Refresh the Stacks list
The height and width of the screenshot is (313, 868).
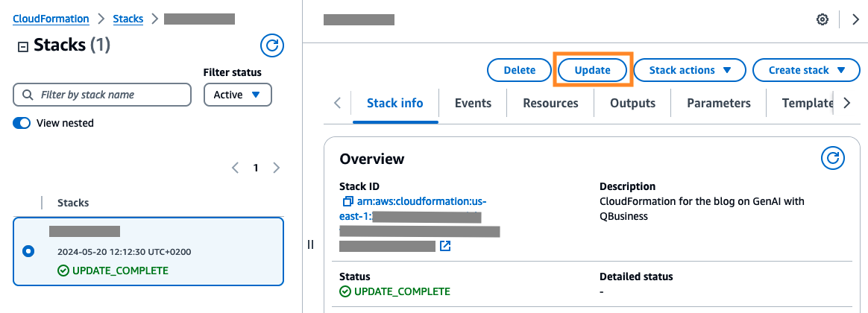[x=271, y=45]
